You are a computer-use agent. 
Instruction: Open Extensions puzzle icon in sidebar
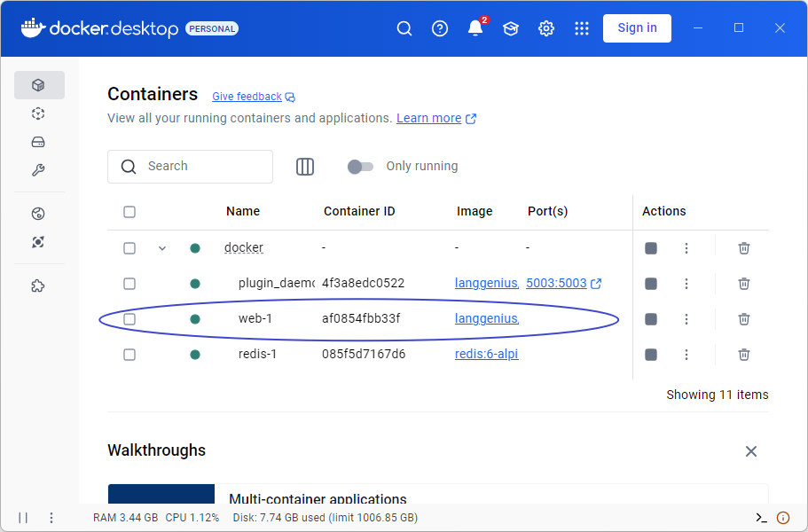click(38, 286)
